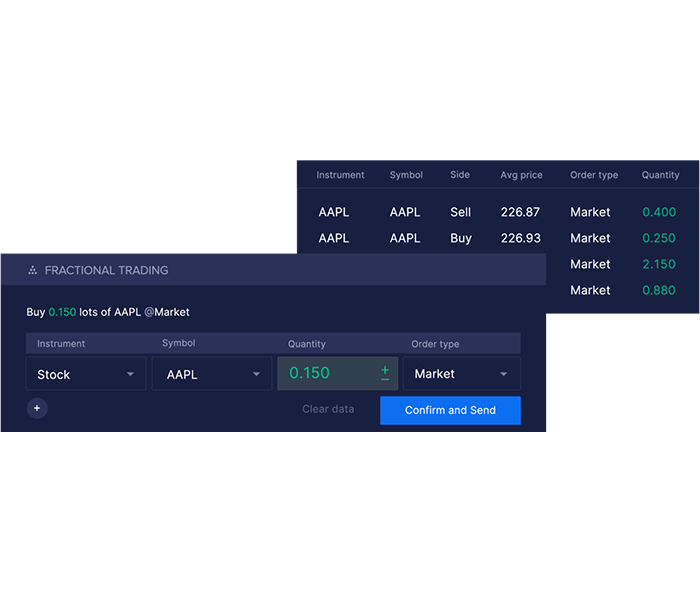Open the Instrument dropdown showing Stock
Image resolution: width=700 pixels, height=592 pixels.
(86, 374)
